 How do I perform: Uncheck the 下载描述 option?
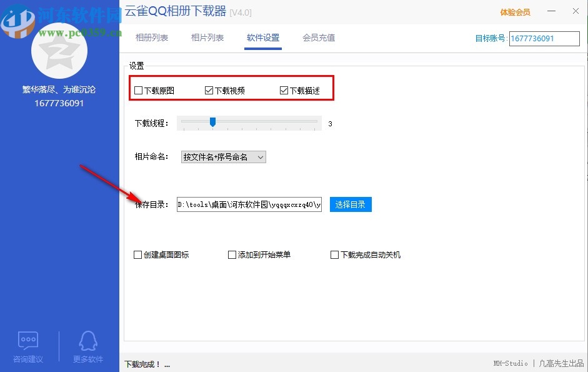click(x=284, y=89)
